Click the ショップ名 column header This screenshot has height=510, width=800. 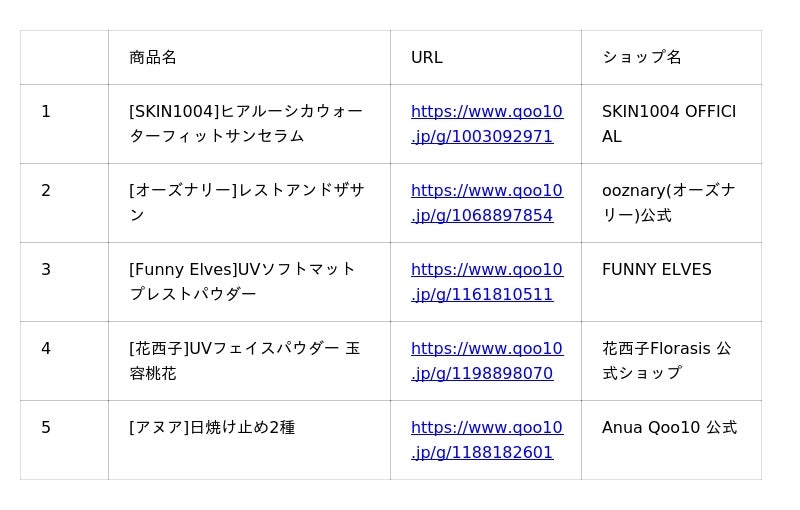(x=671, y=57)
